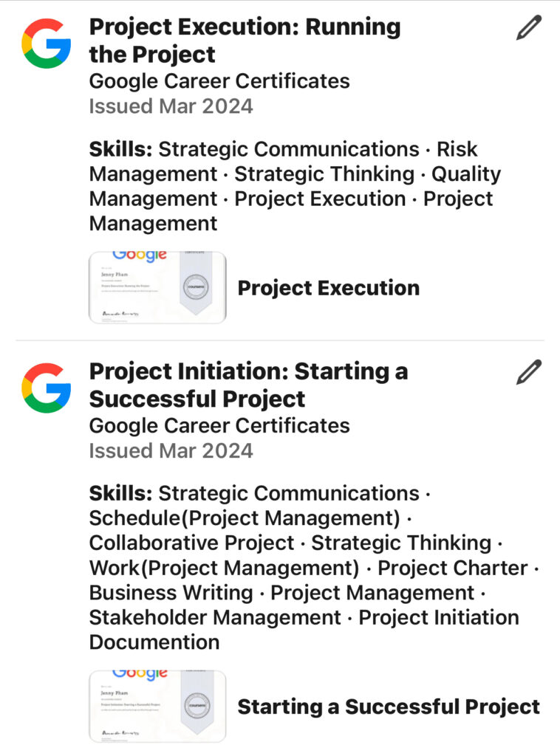Choose the 'Stakeholder Management' skill
Viewport: 560px width, 756px height.
(215, 618)
